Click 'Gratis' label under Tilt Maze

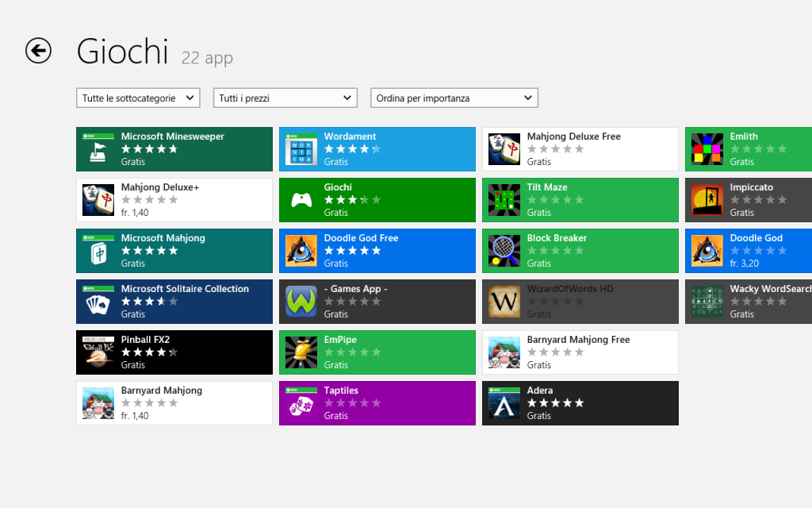[539, 213]
